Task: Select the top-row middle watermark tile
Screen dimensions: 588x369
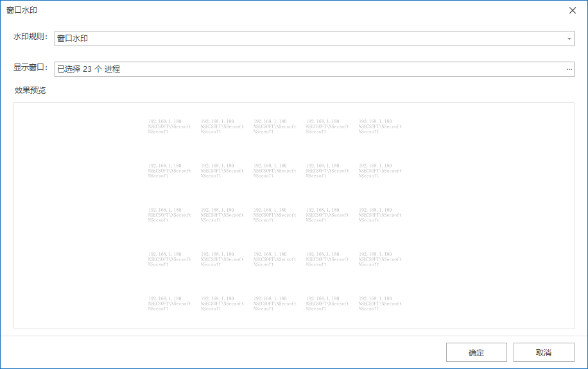Action: (x=275, y=126)
